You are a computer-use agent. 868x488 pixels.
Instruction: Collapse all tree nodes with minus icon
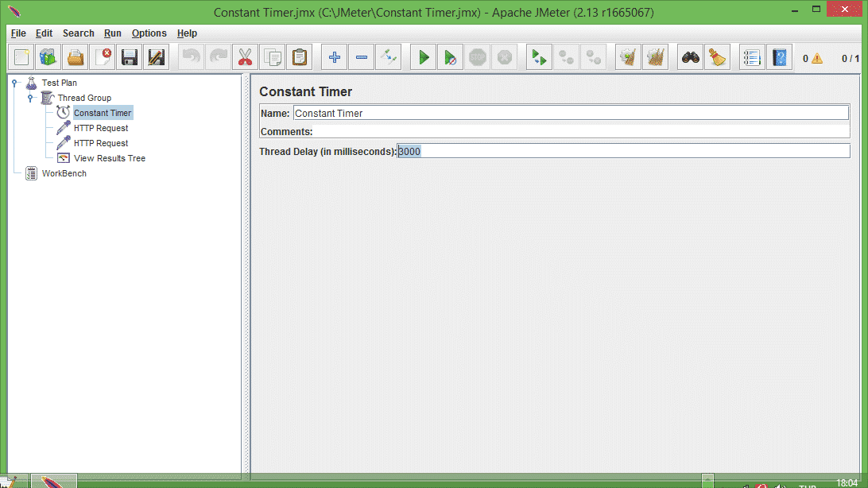361,56
